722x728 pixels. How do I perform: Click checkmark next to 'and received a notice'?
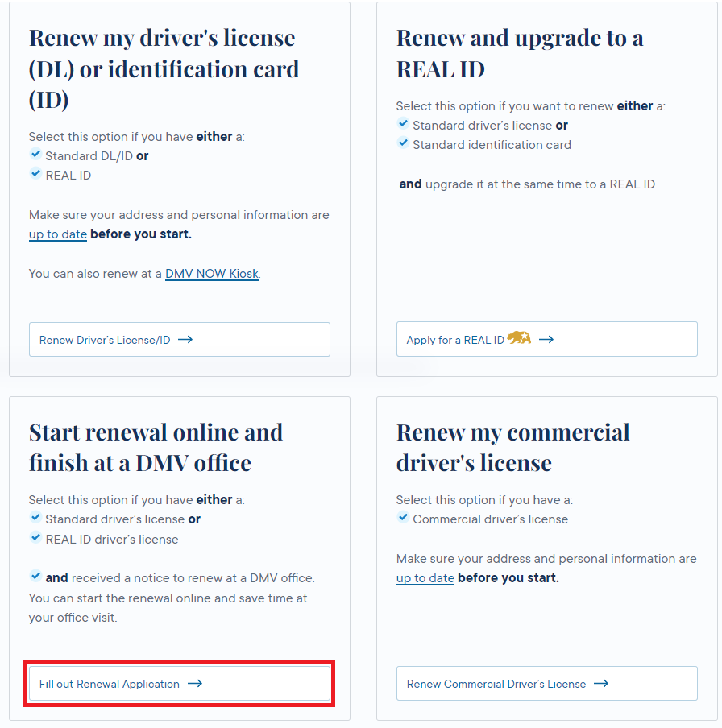click(x=35, y=576)
